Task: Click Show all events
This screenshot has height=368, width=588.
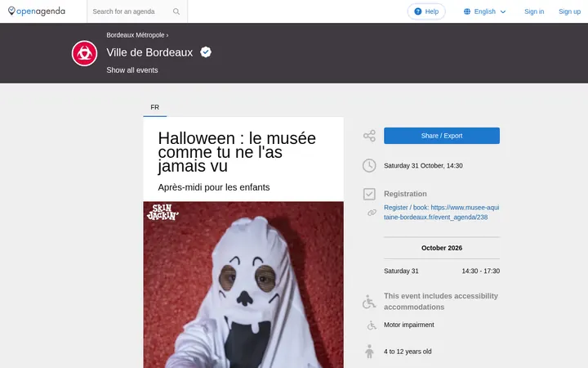Action: [132, 70]
